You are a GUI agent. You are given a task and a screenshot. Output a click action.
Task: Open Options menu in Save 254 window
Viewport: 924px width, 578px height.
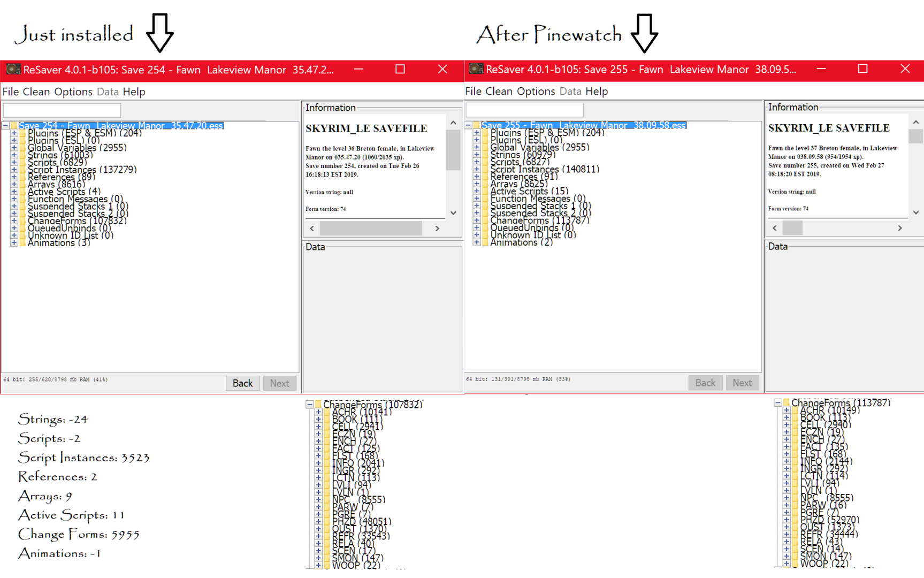pyautogui.click(x=73, y=92)
